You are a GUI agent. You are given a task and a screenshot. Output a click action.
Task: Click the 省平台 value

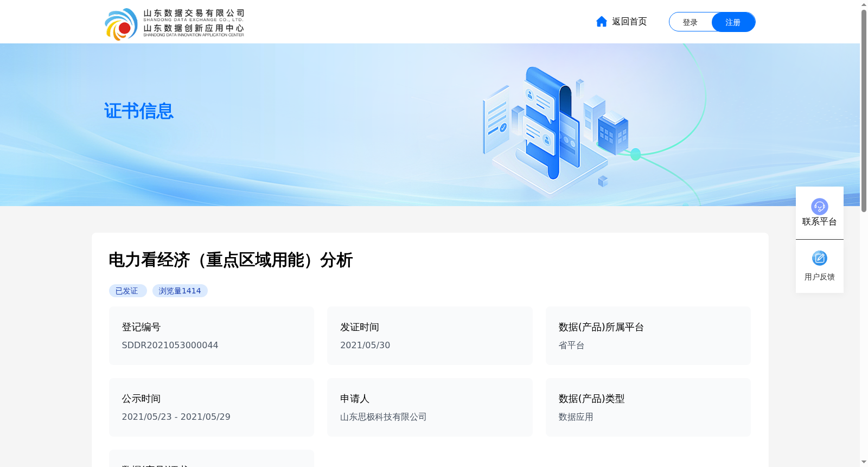click(x=572, y=346)
